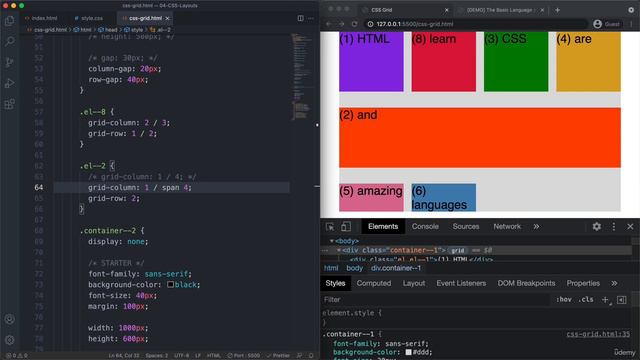The width and height of the screenshot is (640, 360).
Task: Click the black color swatch in the code
Action: point(170,284)
